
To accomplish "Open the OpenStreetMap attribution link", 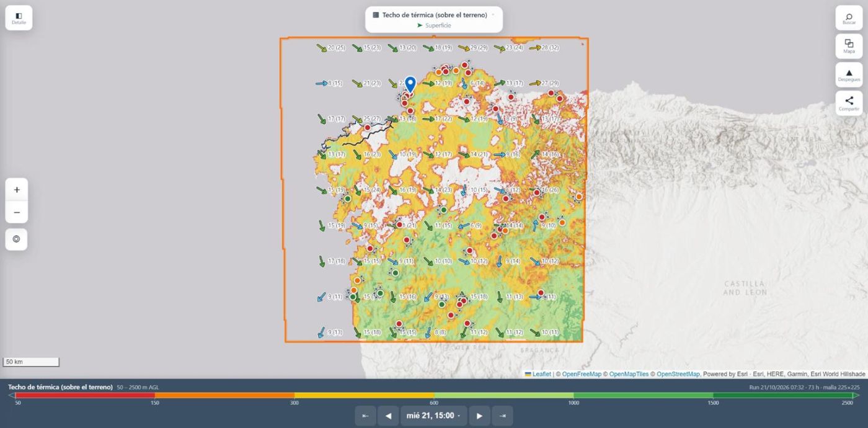I will point(678,374).
